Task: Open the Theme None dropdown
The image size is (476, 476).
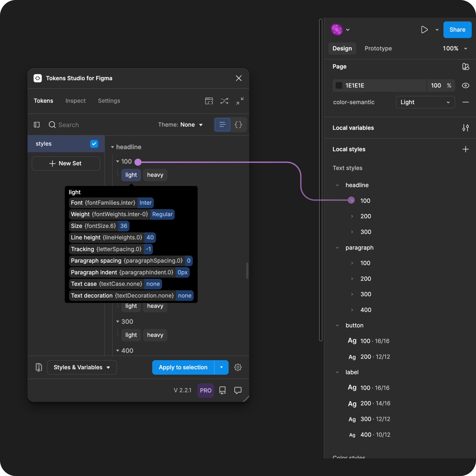Action: 180,125
